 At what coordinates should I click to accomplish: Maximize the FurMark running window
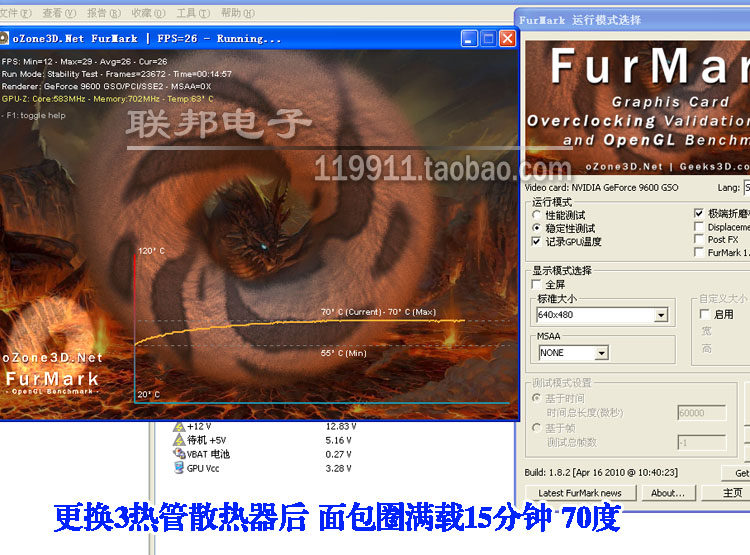coord(489,39)
